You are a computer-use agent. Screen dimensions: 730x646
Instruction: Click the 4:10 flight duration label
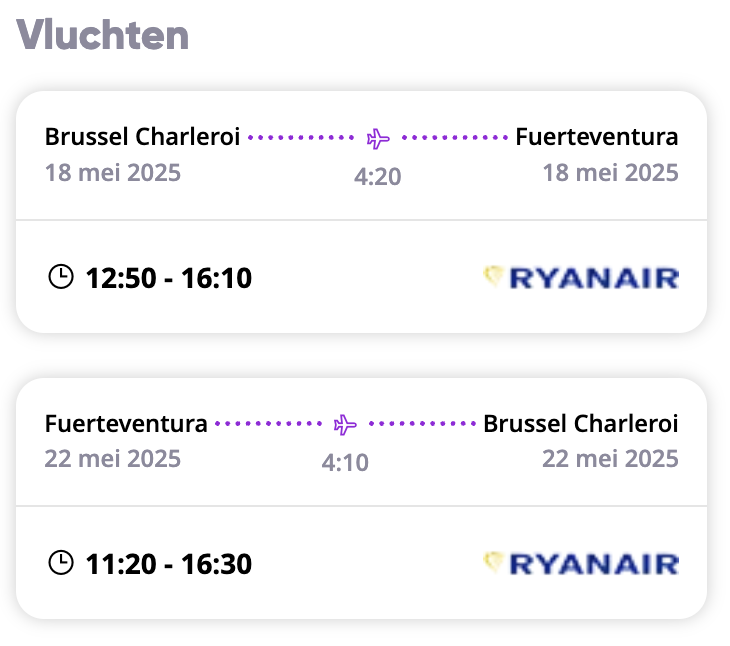coord(345,463)
